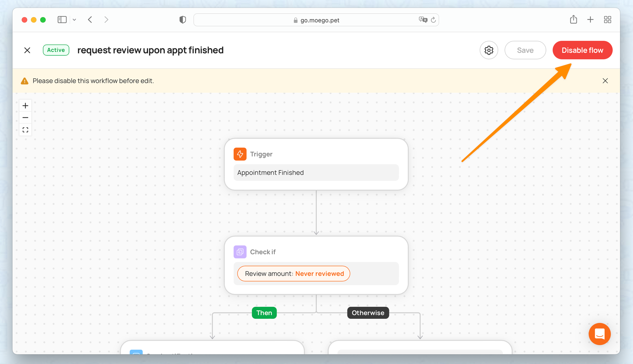Zoom out the workflow canvas
The height and width of the screenshot is (364, 633).
[x=25, y=118]
